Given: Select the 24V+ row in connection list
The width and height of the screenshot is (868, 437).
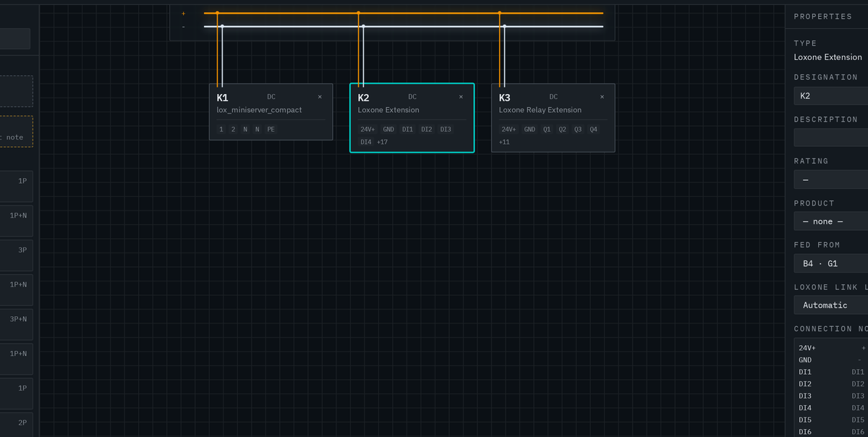Looking at the screenshot, I should 832,348.
